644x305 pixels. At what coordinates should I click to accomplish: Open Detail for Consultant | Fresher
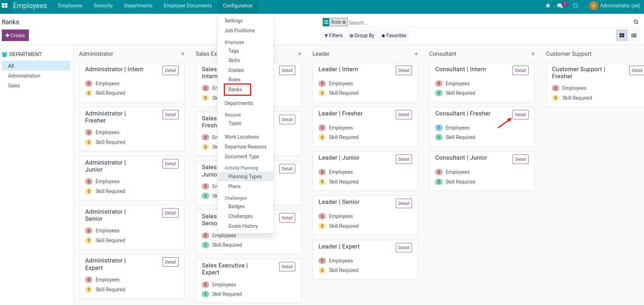point(520,115)
